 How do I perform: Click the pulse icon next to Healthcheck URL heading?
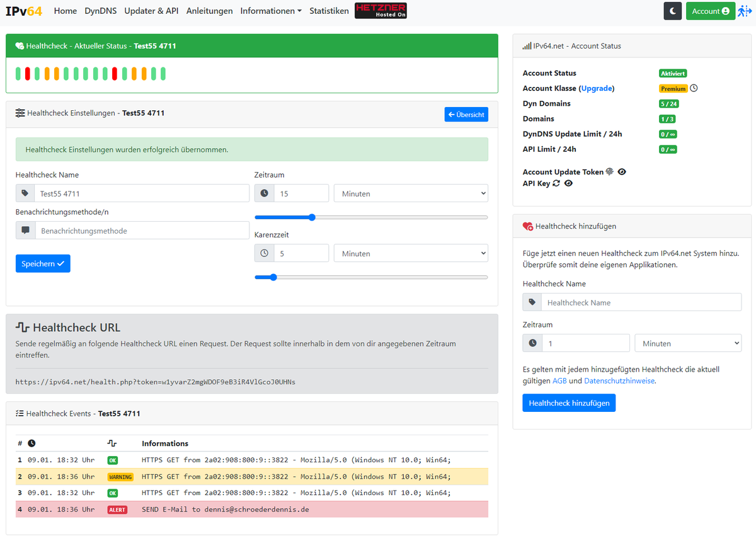[x=23, y=328]
